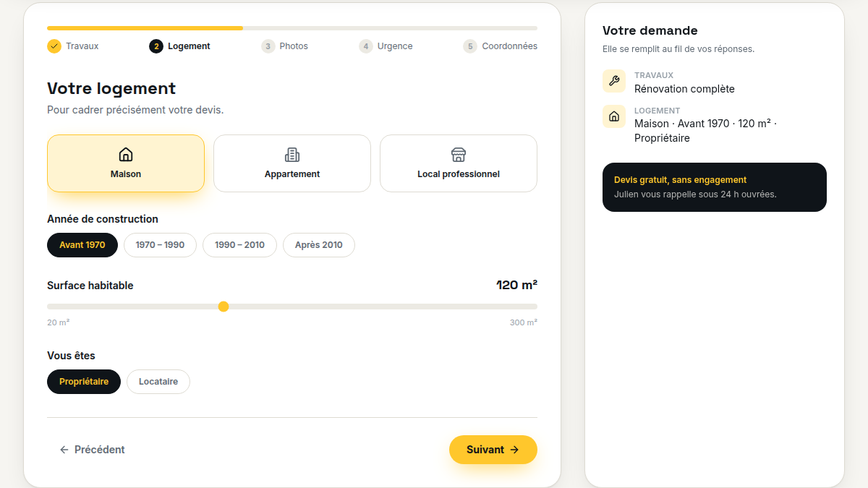Click the step 4 Urgence number badge
This screenshot has height=488, width=868.
[366, 46]
